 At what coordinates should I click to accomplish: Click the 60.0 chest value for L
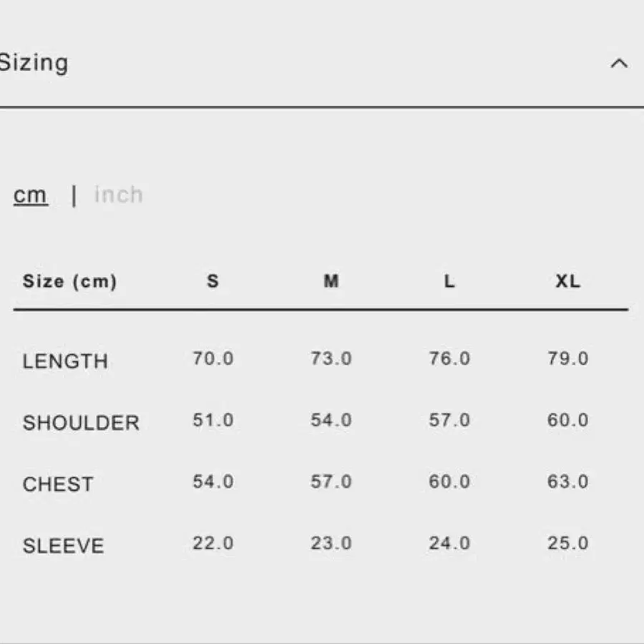click(449, 482)
